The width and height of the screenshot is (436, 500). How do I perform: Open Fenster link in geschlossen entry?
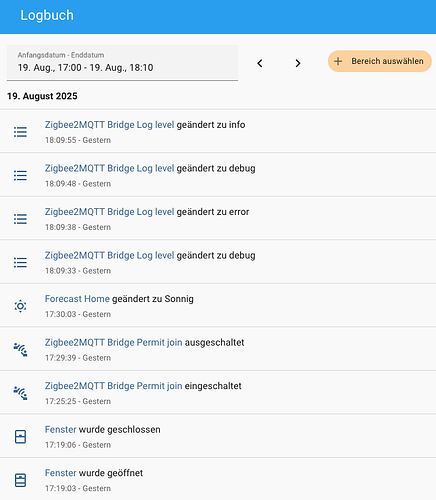(x=61, y=429)
